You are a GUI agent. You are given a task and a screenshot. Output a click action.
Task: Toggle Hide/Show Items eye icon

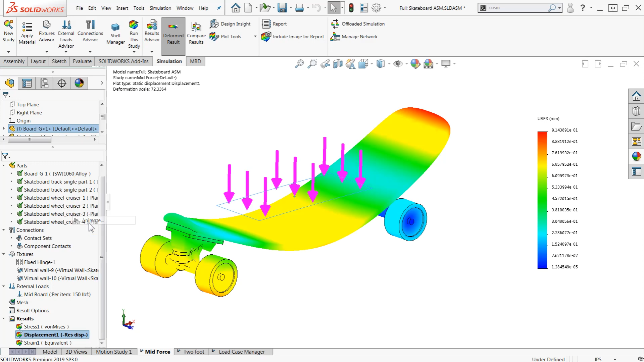click(x=398, y=64)
